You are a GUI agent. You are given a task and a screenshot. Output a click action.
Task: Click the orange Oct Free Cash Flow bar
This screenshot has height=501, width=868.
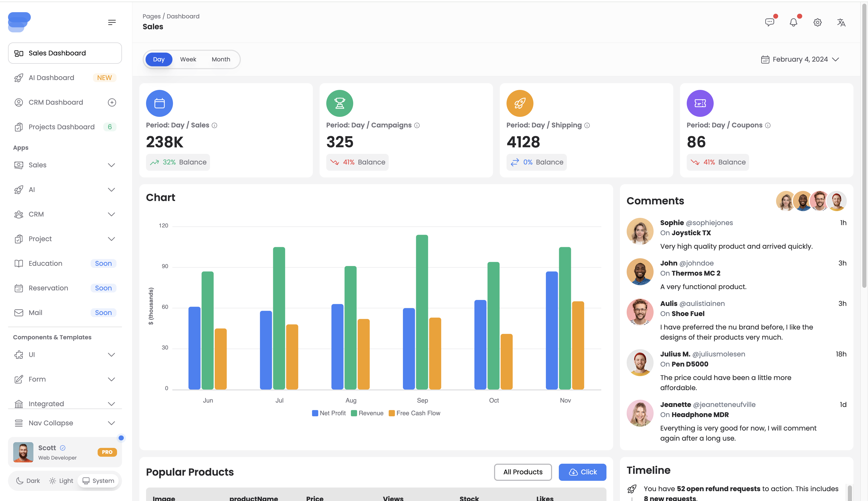click(x=507, y=362)
